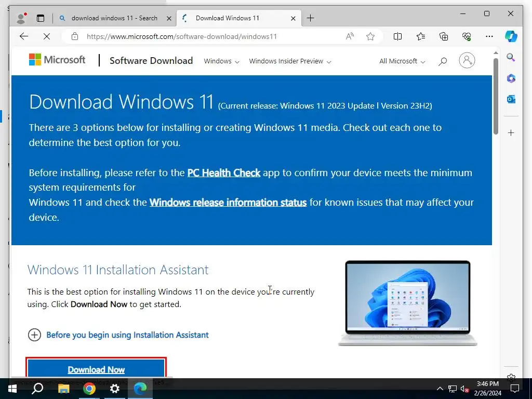
Task: Open Microsoft 365 sidebar icon
Action: click(x=511, y=78)
